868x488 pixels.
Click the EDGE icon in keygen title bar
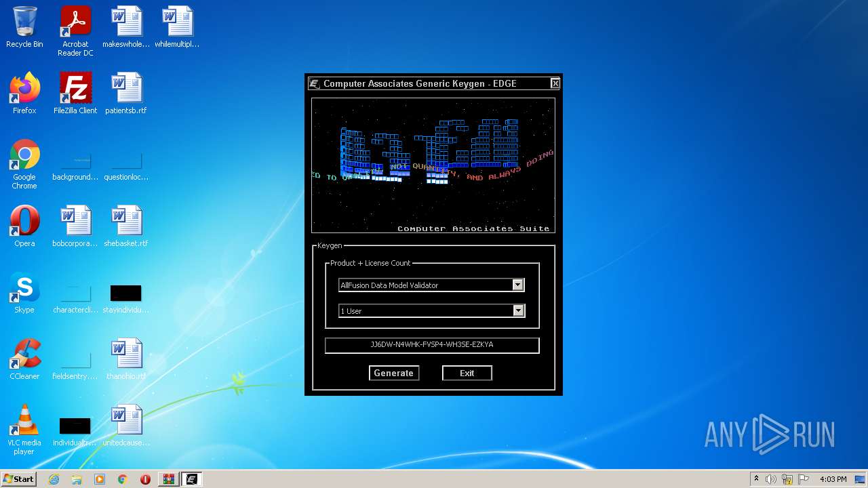tap(315, 83)
